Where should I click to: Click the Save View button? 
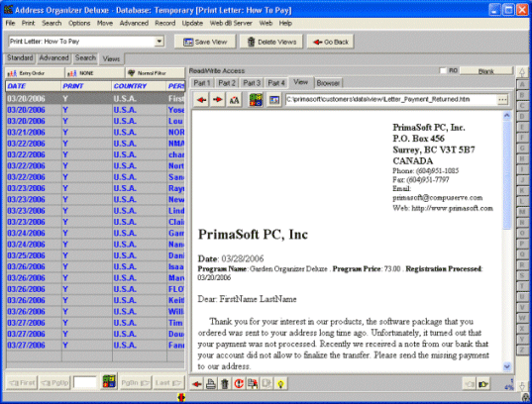(205, 42)
